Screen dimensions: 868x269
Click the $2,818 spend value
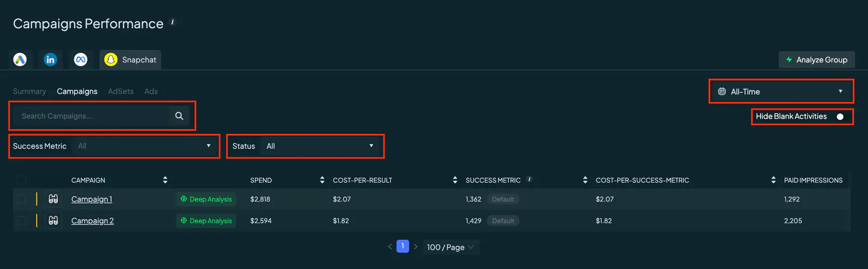pos(260,199)
